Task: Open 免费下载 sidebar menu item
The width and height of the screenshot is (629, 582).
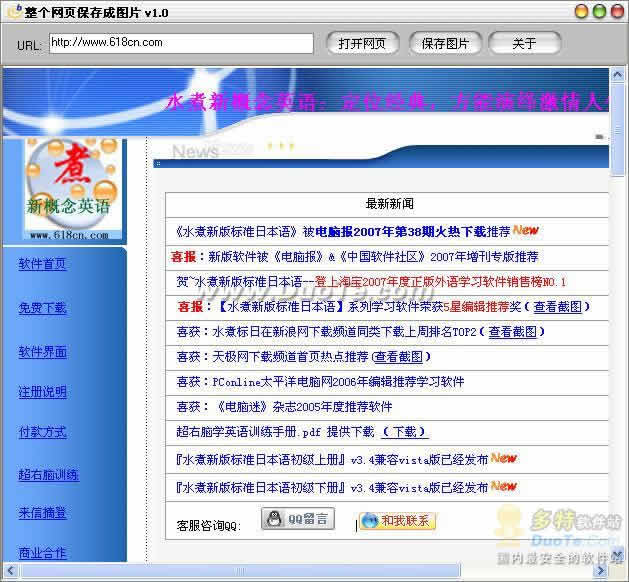Action: tap(42, 308)
